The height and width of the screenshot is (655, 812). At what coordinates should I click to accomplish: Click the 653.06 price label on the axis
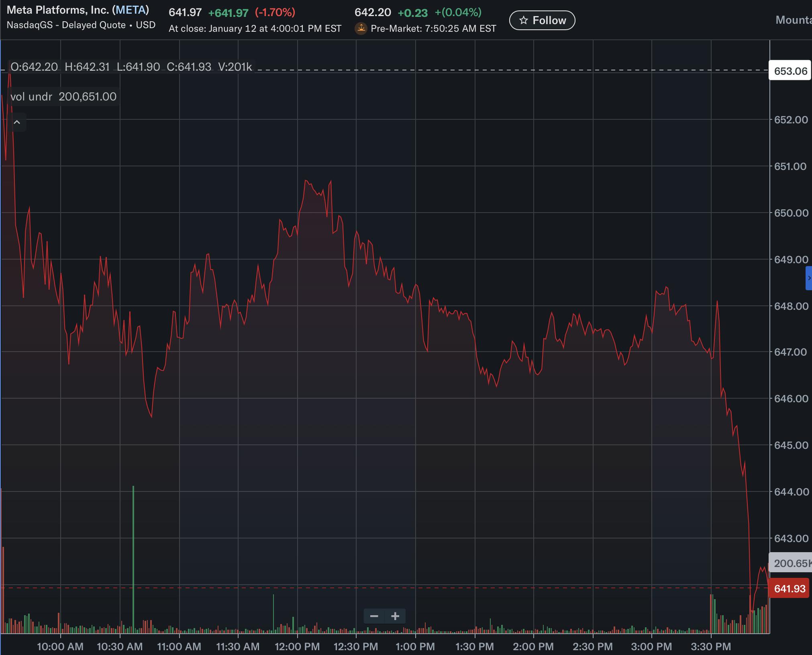click(x=790, y=71)
